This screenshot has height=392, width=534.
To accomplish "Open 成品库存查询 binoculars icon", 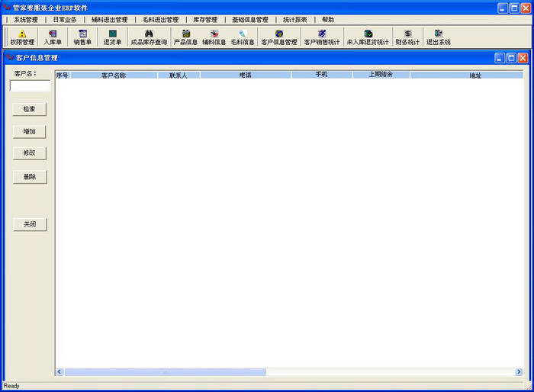I will [150, 37].
